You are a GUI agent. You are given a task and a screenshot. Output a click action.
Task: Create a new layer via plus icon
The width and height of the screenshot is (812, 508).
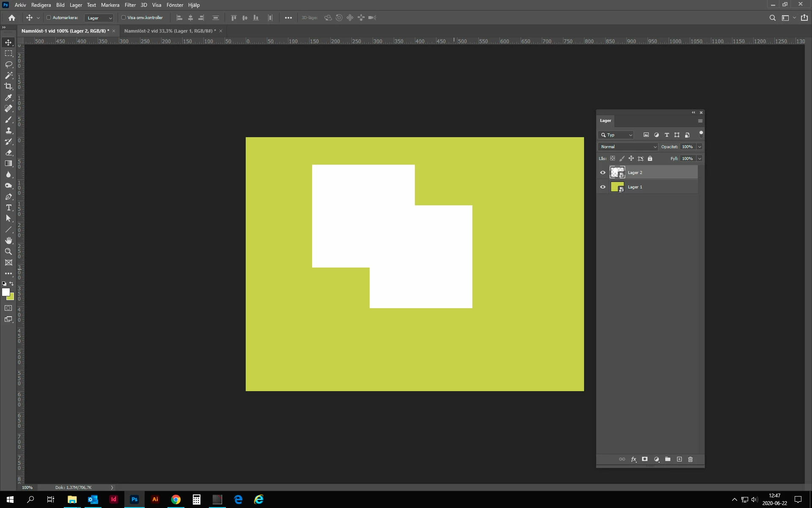pyautogui.click(x=679, y=459)
